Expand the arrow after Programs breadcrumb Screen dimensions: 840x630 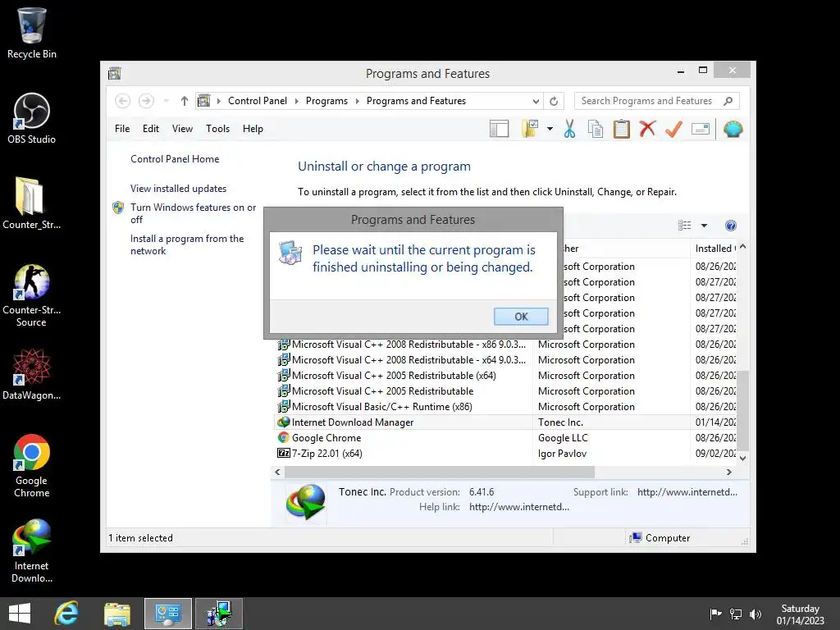[358, 101]
